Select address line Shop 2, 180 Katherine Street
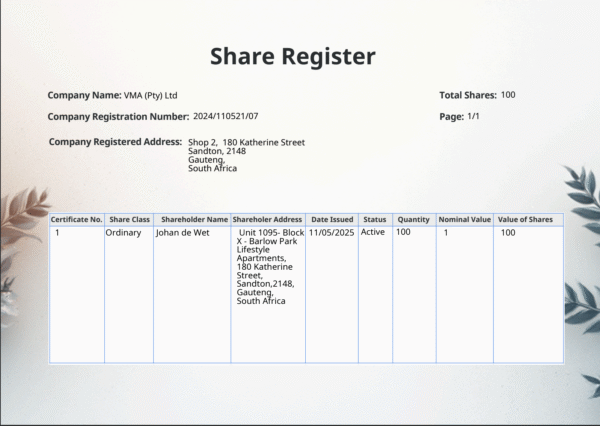The height and width of the screenshot is (426, 600). pos(246,142)
